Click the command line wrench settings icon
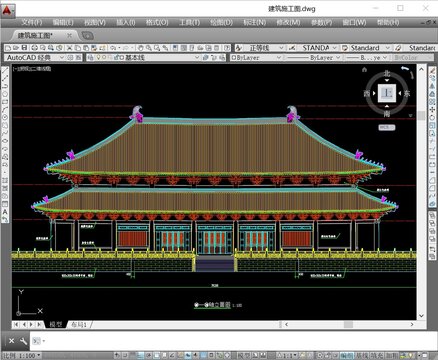The width and height of the screenshot is (438, 360). click(23, 341)
